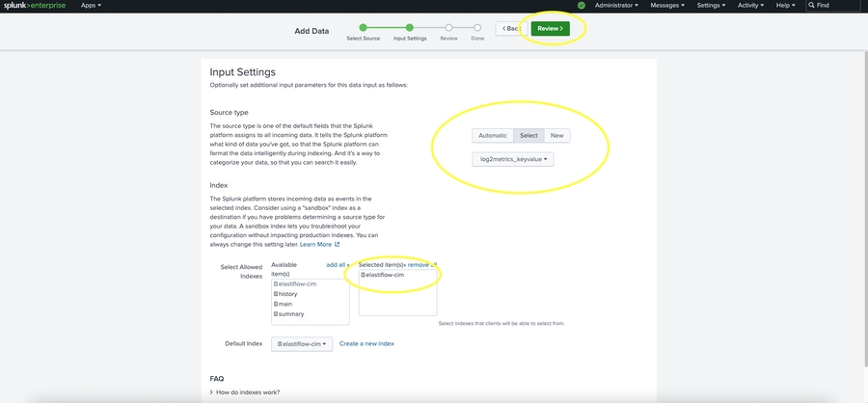Choose the Automatic source type option

[x=492, y=136]
